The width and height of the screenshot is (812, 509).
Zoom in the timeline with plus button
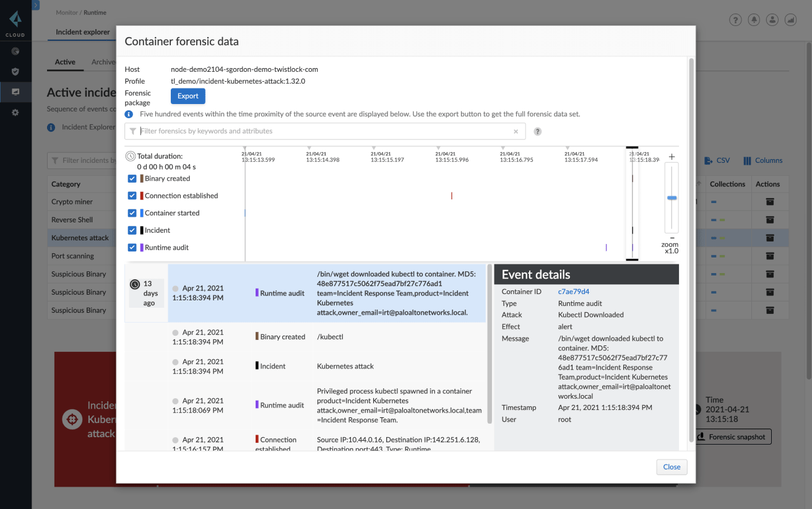pyautogui.click(x=672, y=157)
